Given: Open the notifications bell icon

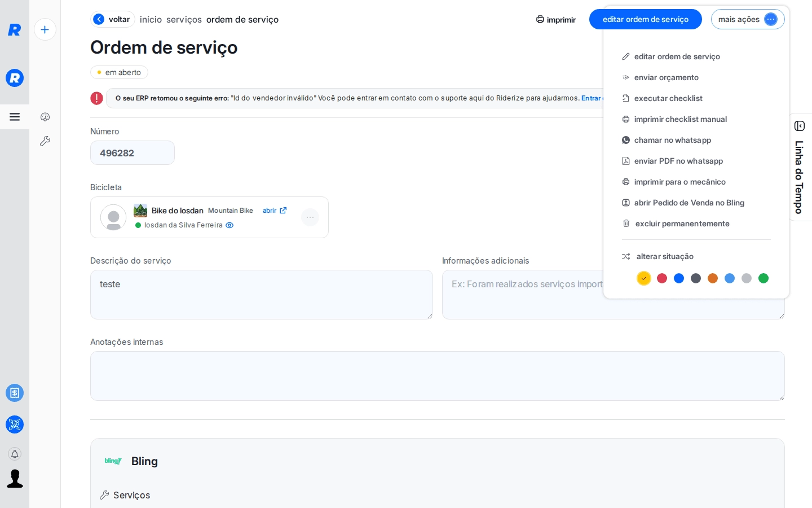Looking at the screenshot, I should [x=15, y=454].
